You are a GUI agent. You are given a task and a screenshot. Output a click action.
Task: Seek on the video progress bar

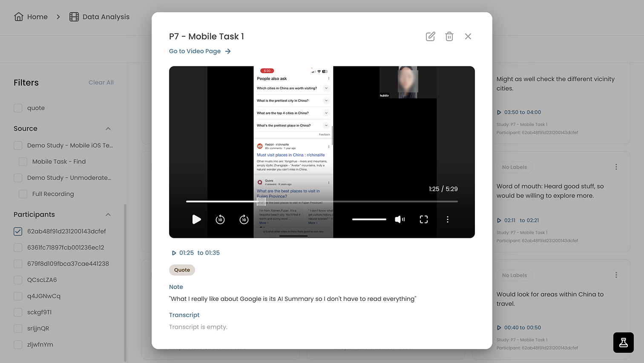pos(322,201)
